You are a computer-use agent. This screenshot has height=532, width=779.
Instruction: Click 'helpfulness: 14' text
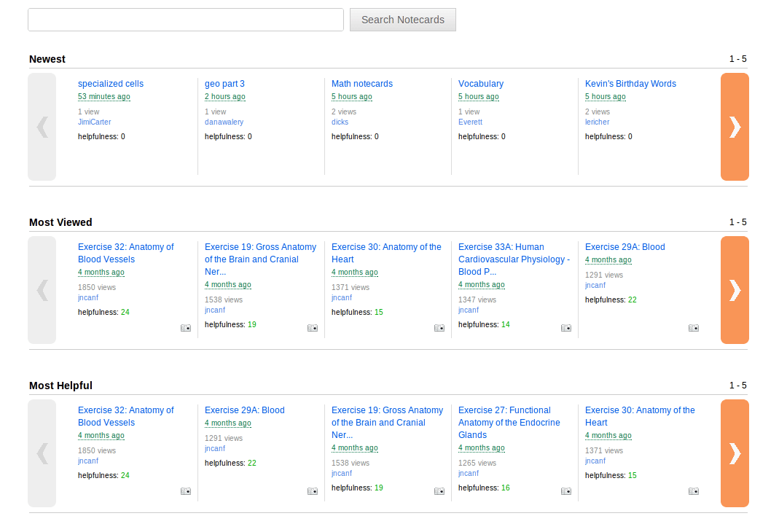(x=484, y=324)
